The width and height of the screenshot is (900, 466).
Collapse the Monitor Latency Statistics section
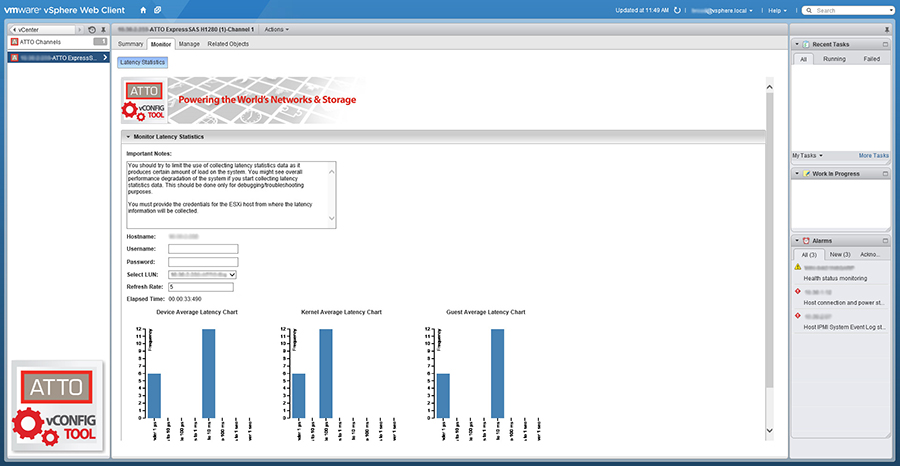tap(129, 137)
